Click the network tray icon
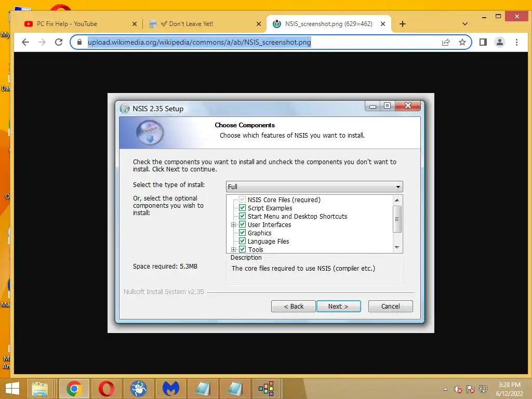This screenshot has width=532, height=399. 483,389
